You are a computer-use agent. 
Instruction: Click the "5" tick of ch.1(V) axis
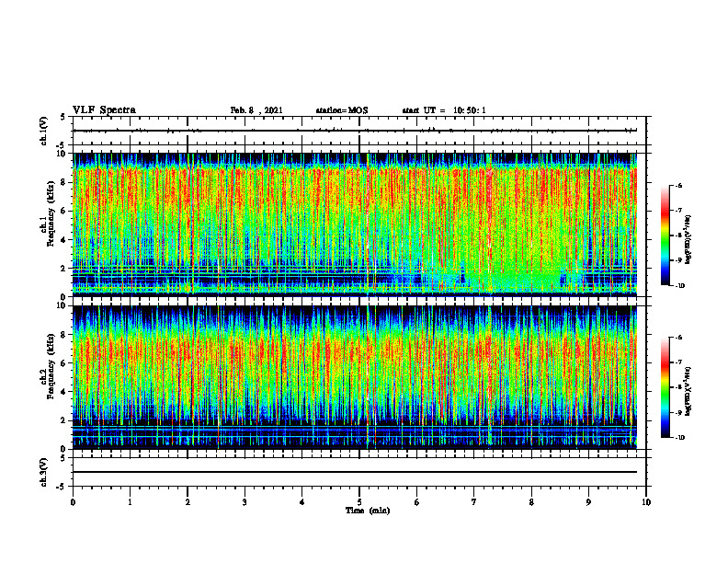click(63, 117)
